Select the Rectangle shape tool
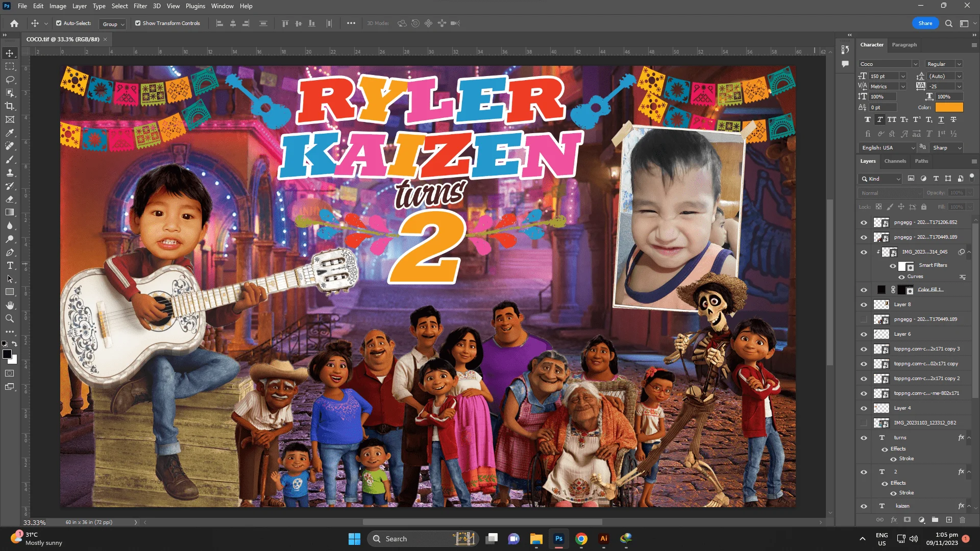This screenshot has width=980, height=551. click(10, 292)
